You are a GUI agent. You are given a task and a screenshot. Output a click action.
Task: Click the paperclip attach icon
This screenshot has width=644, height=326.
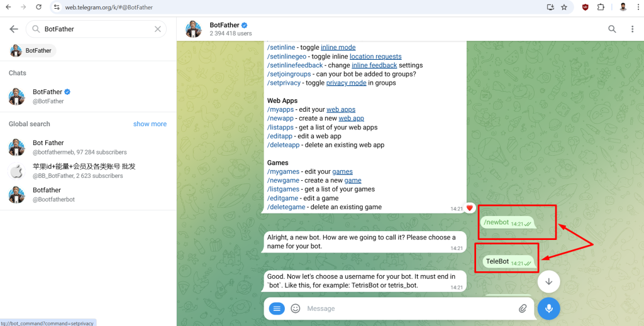(x=523, y=308)
